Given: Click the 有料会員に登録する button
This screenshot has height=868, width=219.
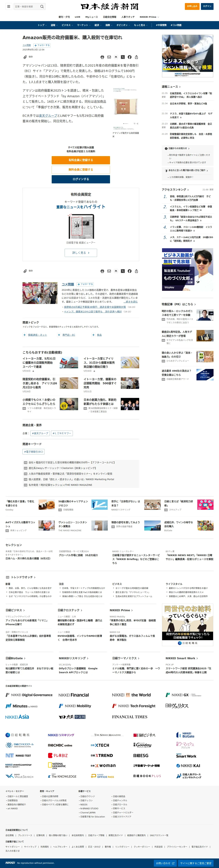Looking at the screenshot, I should pyautogui.click(x=81, y=160).
